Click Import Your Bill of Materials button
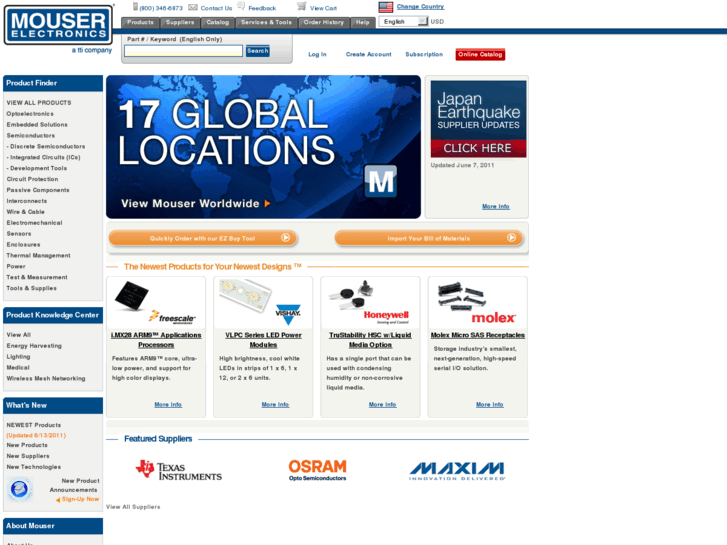 [x=428, y=238]
